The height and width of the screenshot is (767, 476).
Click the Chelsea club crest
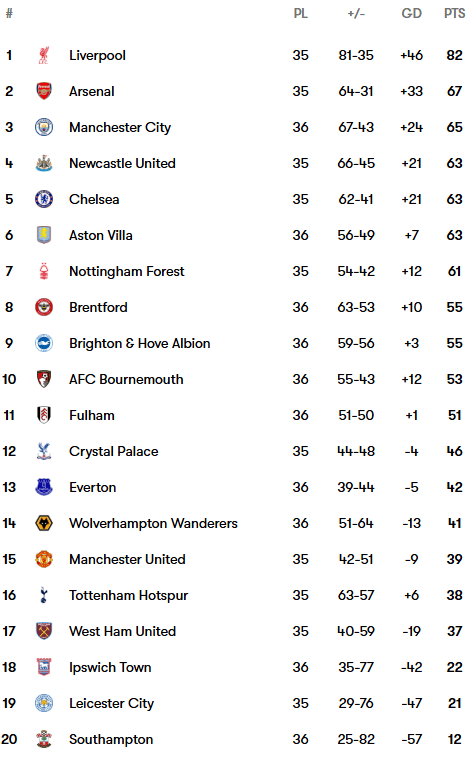point(44,199)
